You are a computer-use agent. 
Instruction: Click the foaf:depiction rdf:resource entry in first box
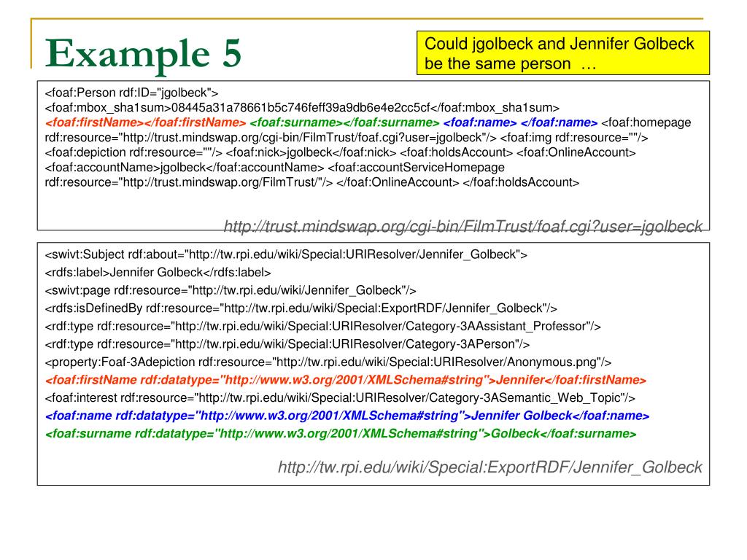pos(133,152)
